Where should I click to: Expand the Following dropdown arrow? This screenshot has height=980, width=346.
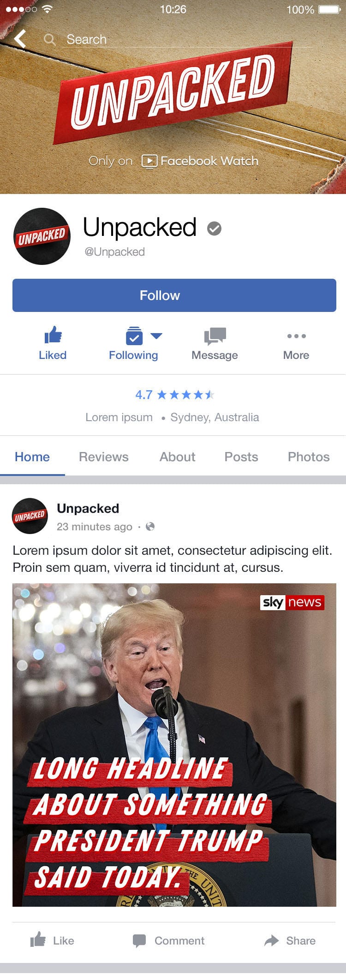(x=156, y=336)
